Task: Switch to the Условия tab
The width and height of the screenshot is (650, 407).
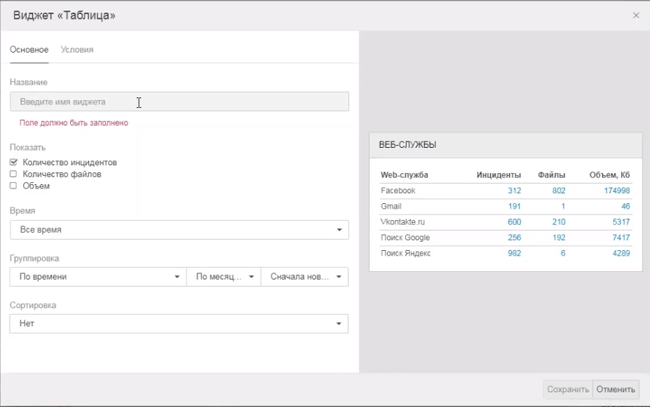Action: click(x=77, y=49)
